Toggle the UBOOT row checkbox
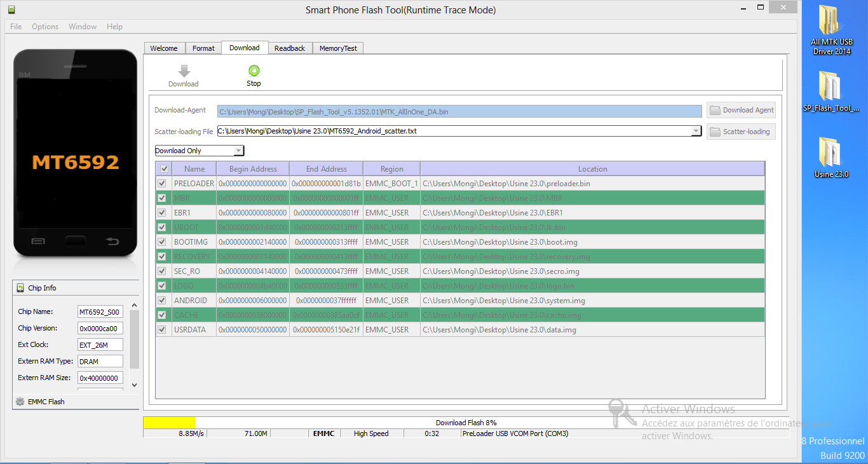Image resolution: width=868 pixels, height=464 pixels. (x=162, y=228)
